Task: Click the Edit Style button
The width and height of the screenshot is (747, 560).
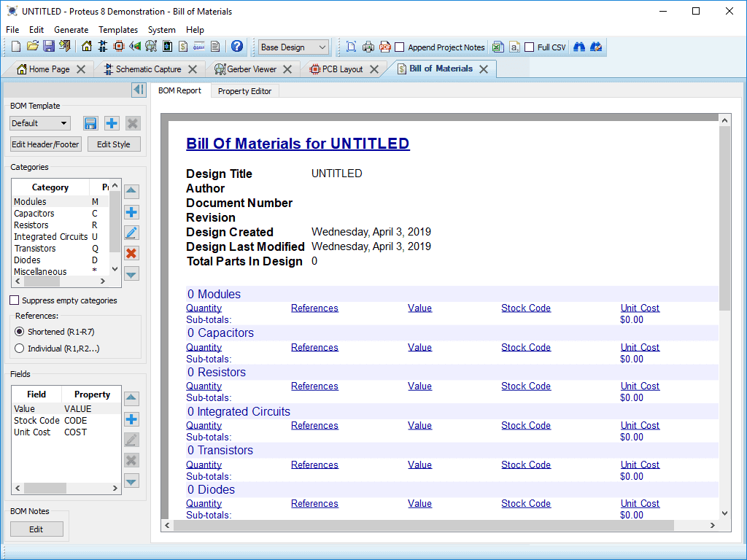Action: pyautogui.click(x=114, y=144)
